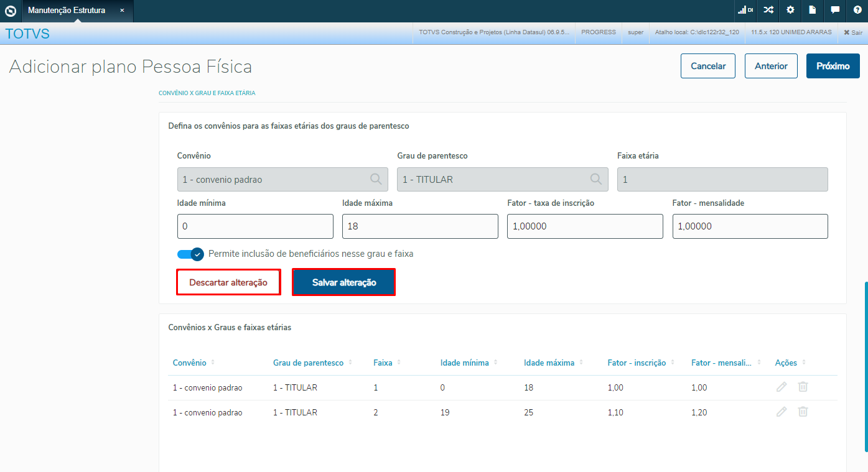The height and width of the screenshot is (472, 868).
Task: Click Fator mensalidade value 1,20 in table
Action: click(x=699, y=412)
